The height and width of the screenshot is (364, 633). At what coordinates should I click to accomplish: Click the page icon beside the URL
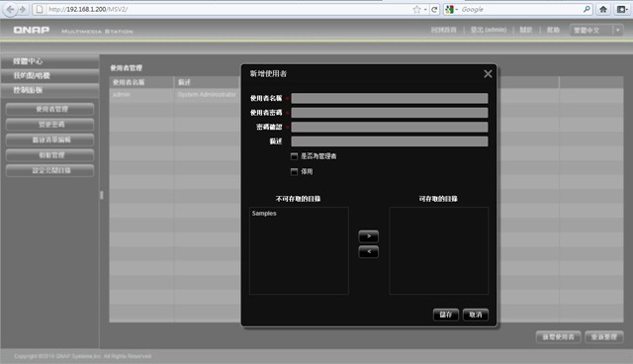click(40, 9)
